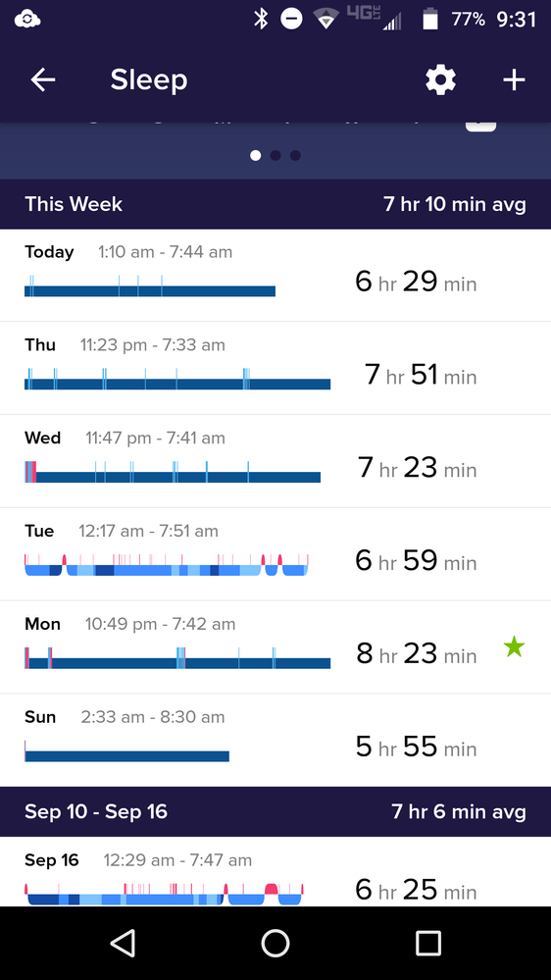
Task: Open Sep 16 sleep log entry
Action: pyautogui.click(x=275, y=872)
